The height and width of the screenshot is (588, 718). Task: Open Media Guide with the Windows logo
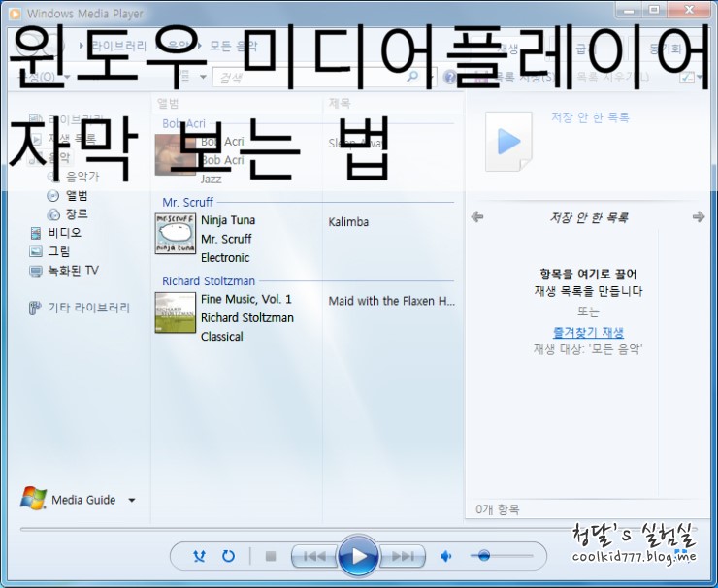tap(33, 498)
